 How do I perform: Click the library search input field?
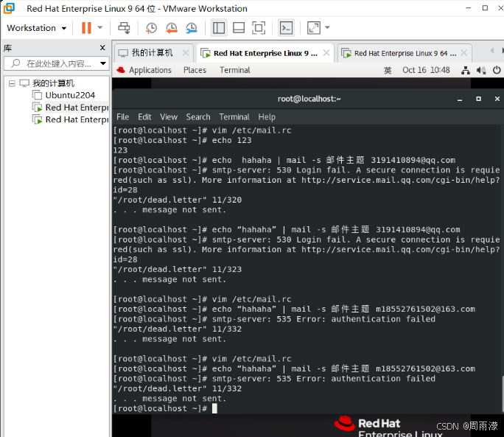55,63
